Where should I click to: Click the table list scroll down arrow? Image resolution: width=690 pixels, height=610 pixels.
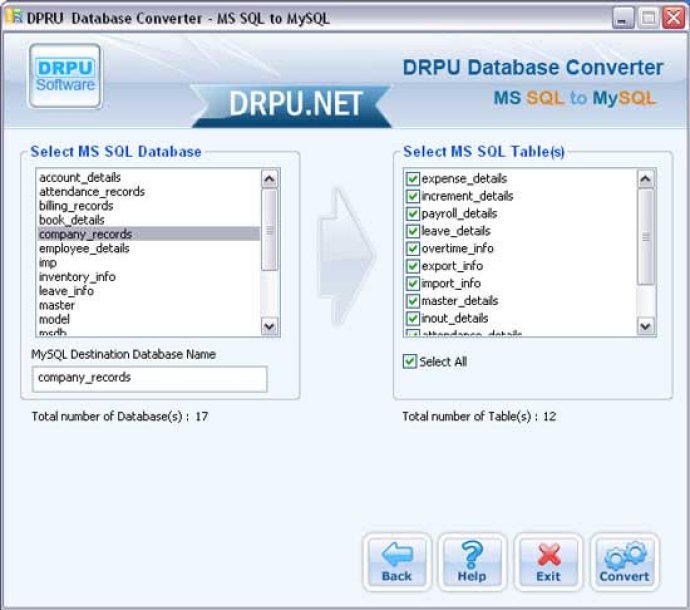point(646,326)
